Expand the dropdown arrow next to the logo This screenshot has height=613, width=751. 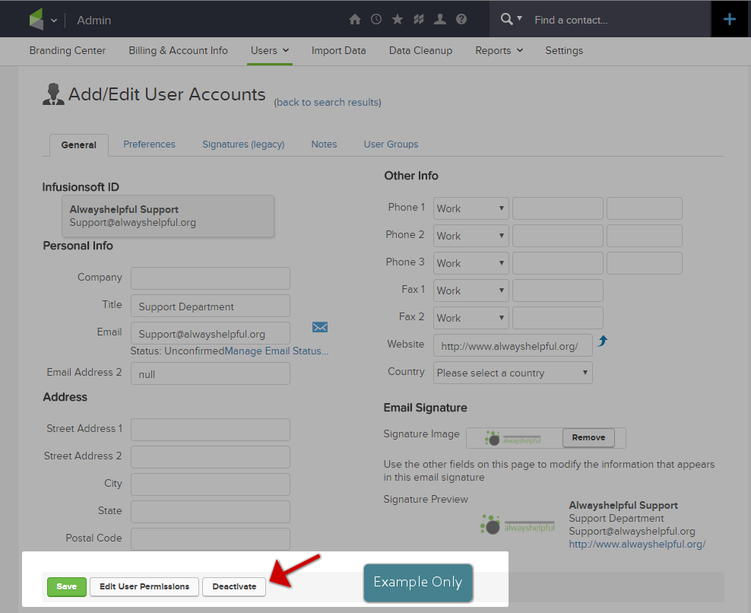[x=54, y=21]
